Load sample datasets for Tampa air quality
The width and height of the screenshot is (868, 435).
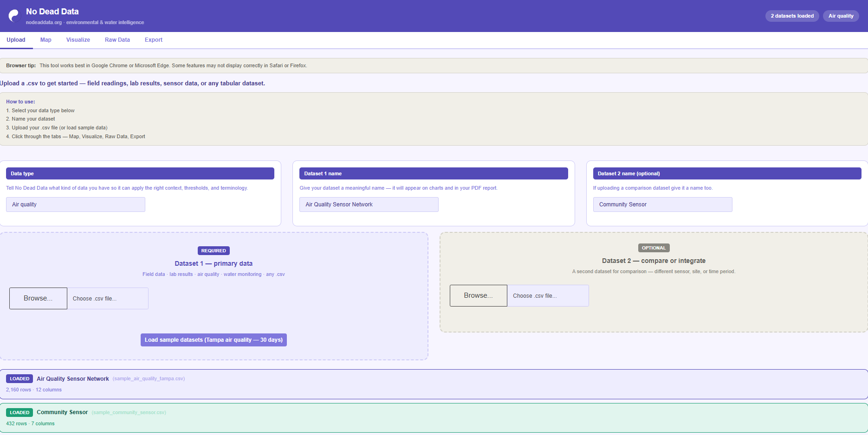click(214, 340)
